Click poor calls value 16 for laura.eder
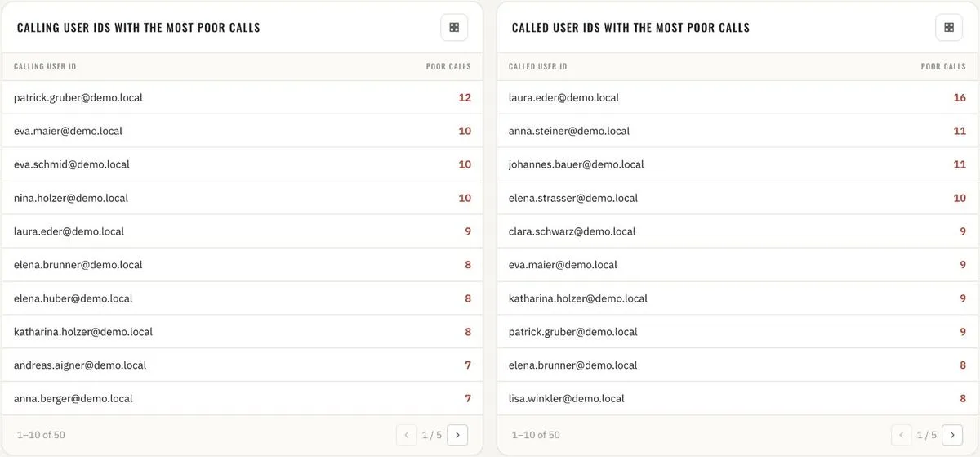The height and width of the screenshot is (457, 980). coord(960,97)
